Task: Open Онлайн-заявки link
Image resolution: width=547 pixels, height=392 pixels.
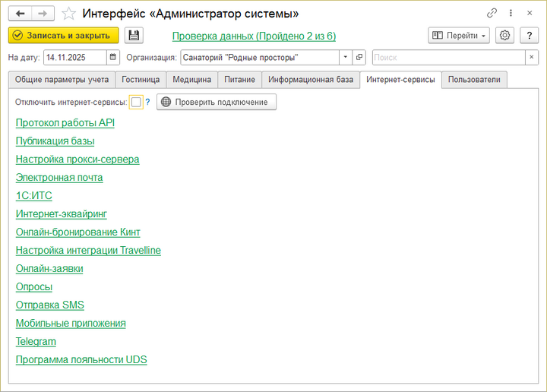Action: pos(49,268)
